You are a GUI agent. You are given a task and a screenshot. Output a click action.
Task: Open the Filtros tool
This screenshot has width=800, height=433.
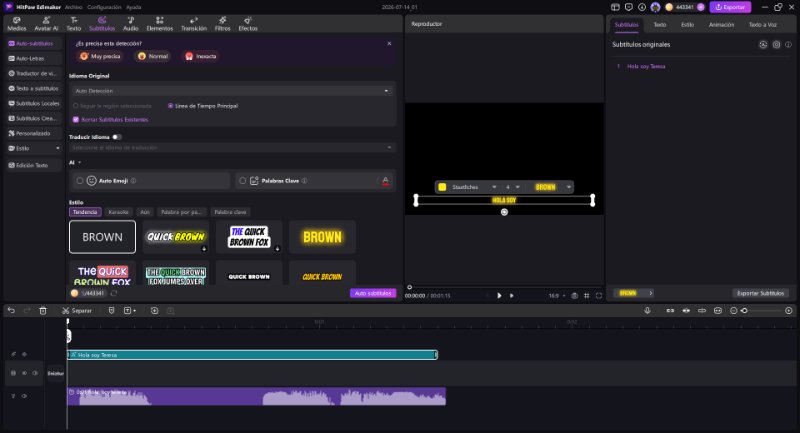[222, 23]
